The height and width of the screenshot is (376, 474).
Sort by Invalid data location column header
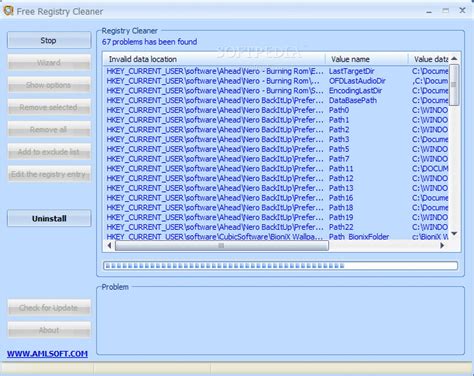pos(214,59)
